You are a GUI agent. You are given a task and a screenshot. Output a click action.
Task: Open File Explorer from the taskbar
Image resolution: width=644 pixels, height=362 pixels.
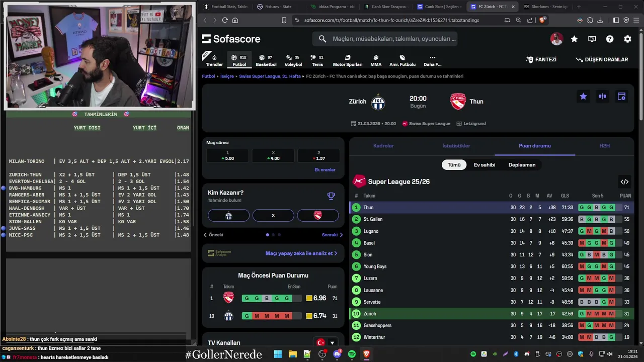coord(292,354)
